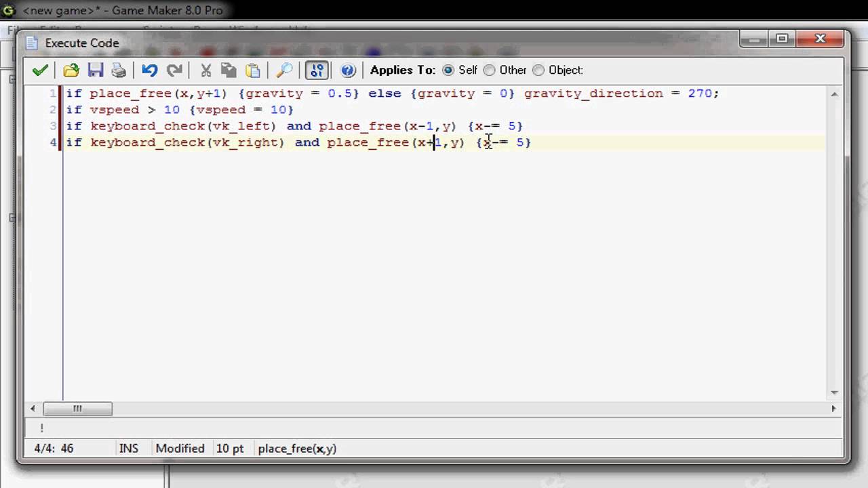
Task: Redo the last undone edit
Action: [x=174, y=70]
